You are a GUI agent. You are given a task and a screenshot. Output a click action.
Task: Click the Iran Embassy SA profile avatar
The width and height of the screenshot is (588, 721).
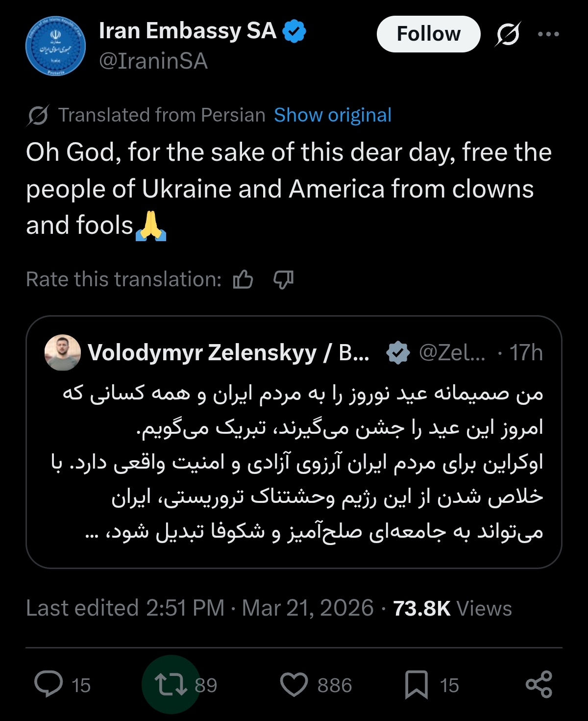[55, 47]
